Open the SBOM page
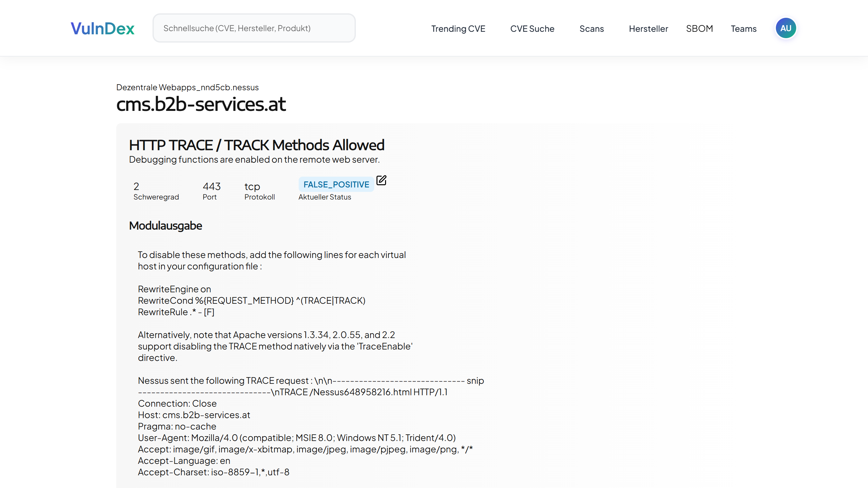This screenshot has width=868, height=488. (x=699, y=29)
